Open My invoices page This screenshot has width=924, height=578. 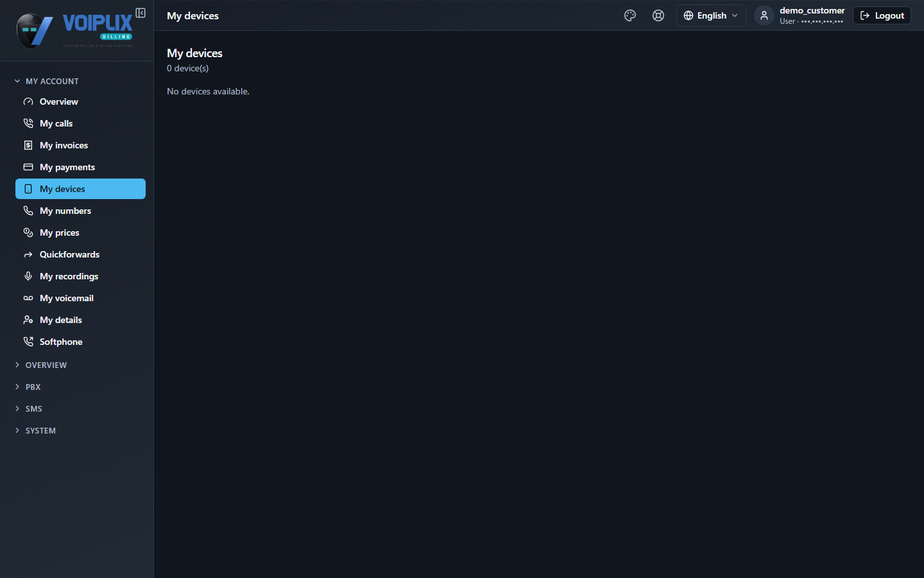tap(80, 145)
